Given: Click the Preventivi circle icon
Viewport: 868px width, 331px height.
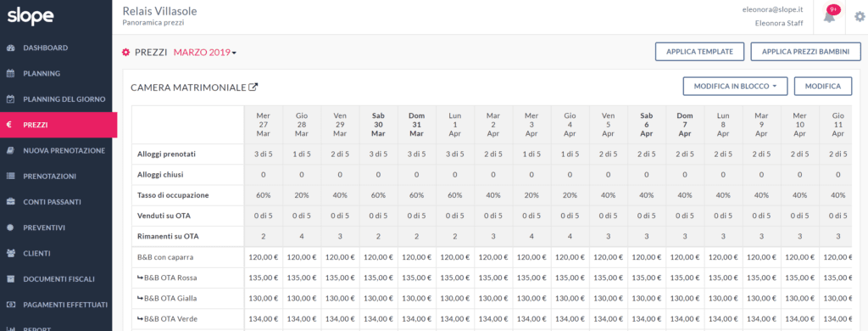Looking at the screenshot, I should (10, 227).
